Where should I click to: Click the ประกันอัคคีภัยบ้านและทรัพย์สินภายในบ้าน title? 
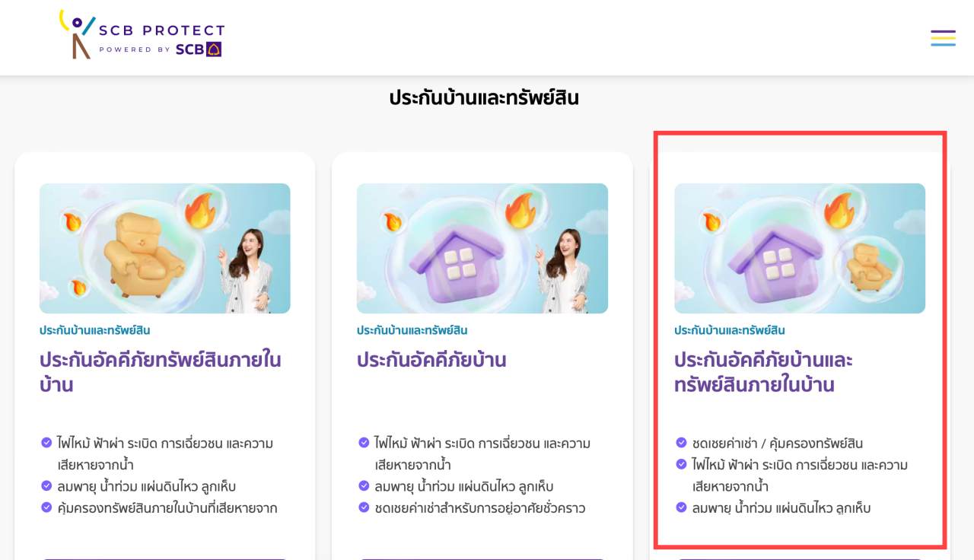(x=763, y=372)
